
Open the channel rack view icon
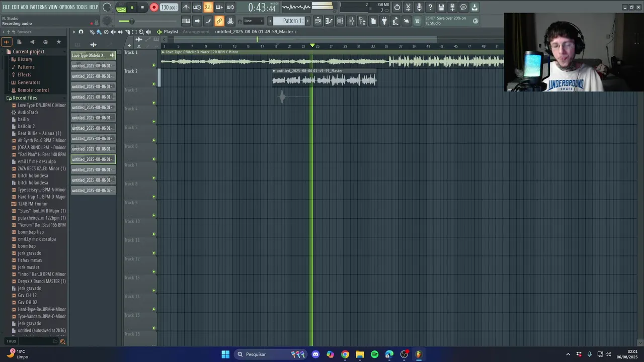pos(340,21)
